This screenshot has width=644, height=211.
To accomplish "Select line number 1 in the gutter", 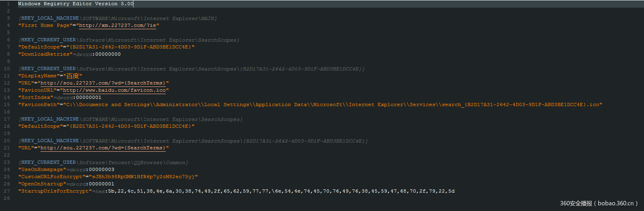I will pyautogui.click(x=8, y=4).
